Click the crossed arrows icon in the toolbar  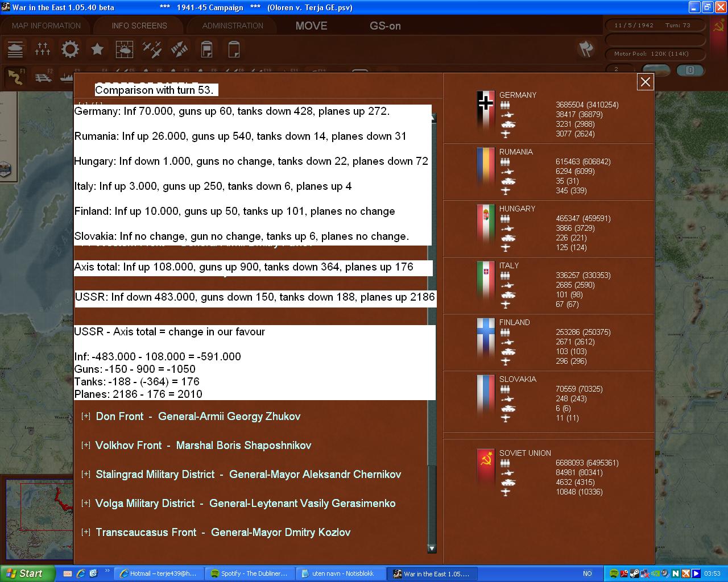pos(179,49)
